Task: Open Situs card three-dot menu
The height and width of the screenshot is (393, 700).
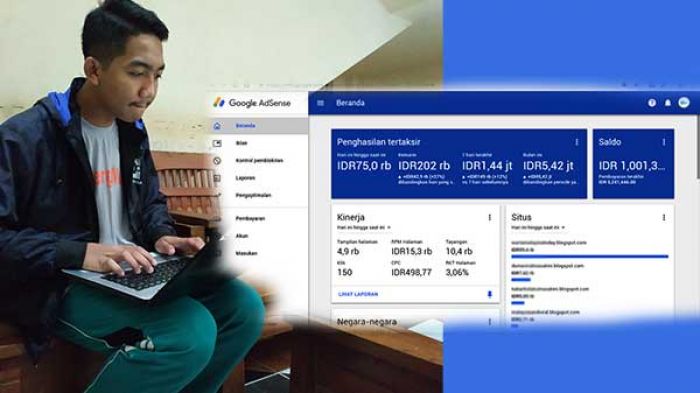Action: (x=664, y=217)
